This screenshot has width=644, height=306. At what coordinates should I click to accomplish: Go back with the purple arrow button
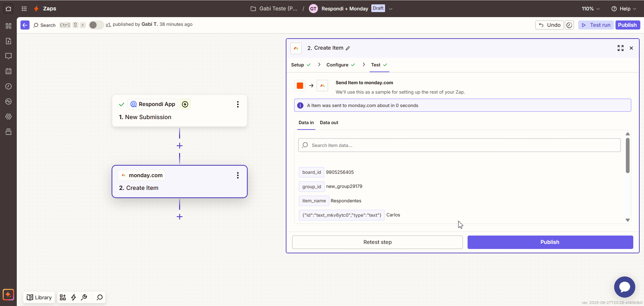25,25
